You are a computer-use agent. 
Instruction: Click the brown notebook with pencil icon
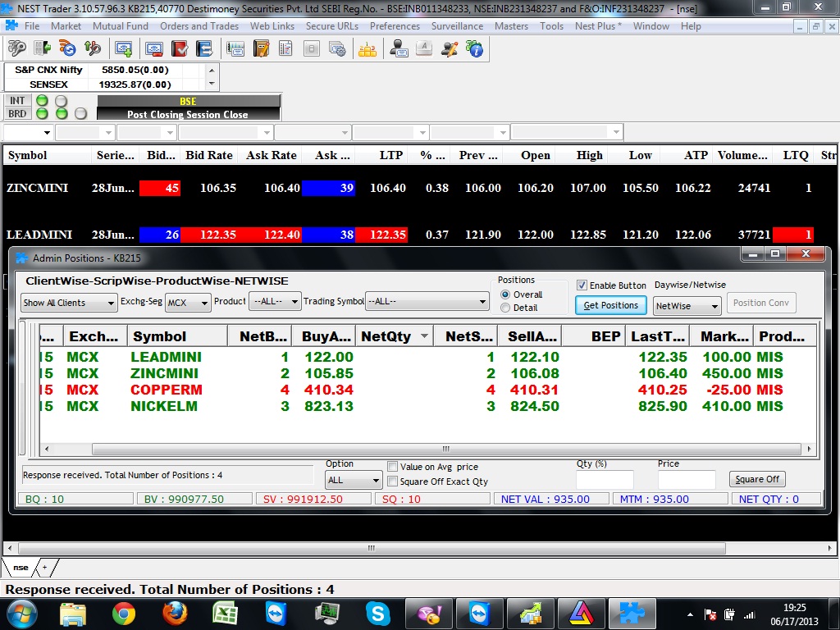click(x=261, y=48)
